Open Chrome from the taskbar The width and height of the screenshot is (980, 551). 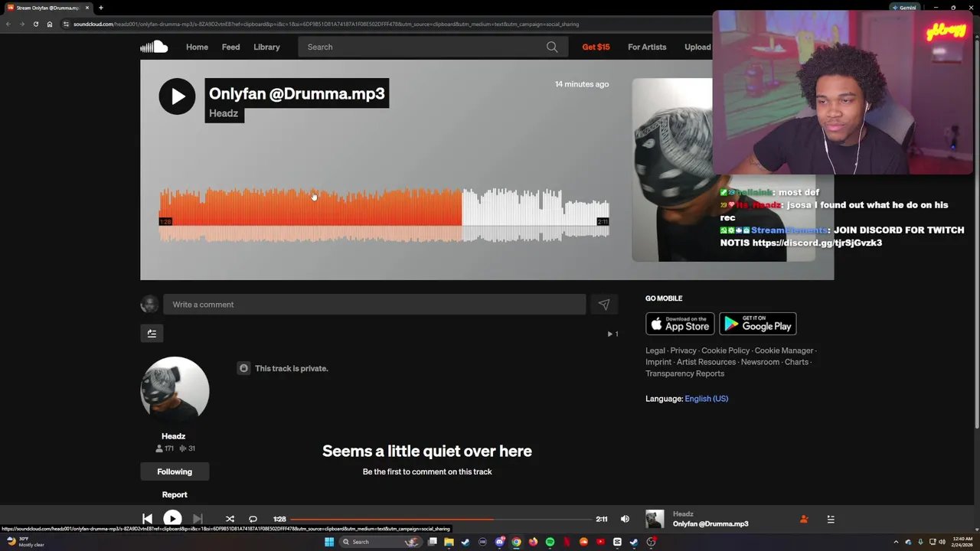pos(517,542)
